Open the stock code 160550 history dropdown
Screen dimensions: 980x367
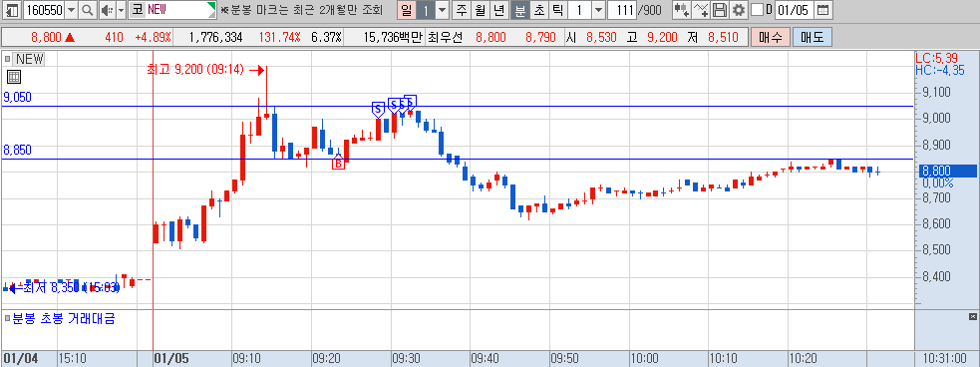click(71, 10)
